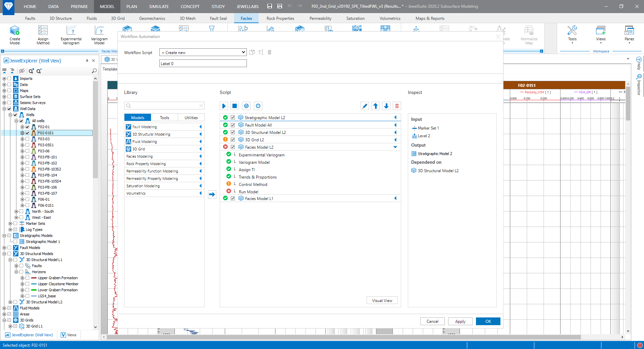Open Experimental Variogram tool

coord(71,35)
